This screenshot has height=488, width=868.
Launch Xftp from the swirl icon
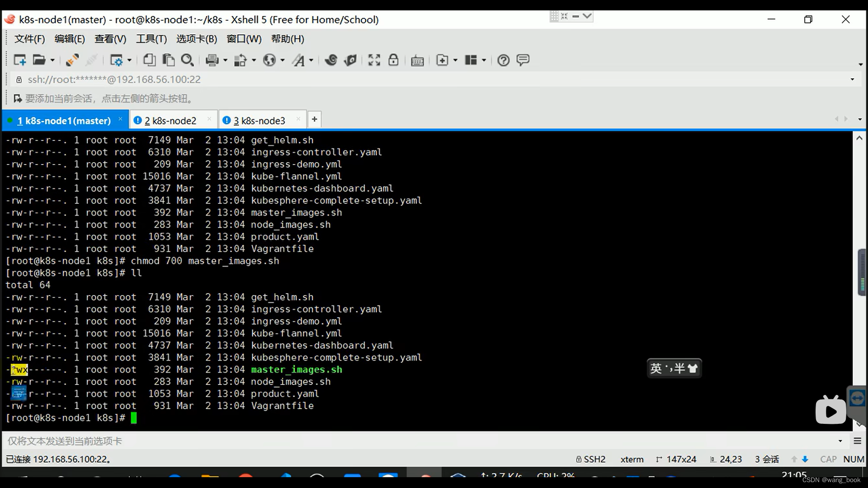coord(331,60)
